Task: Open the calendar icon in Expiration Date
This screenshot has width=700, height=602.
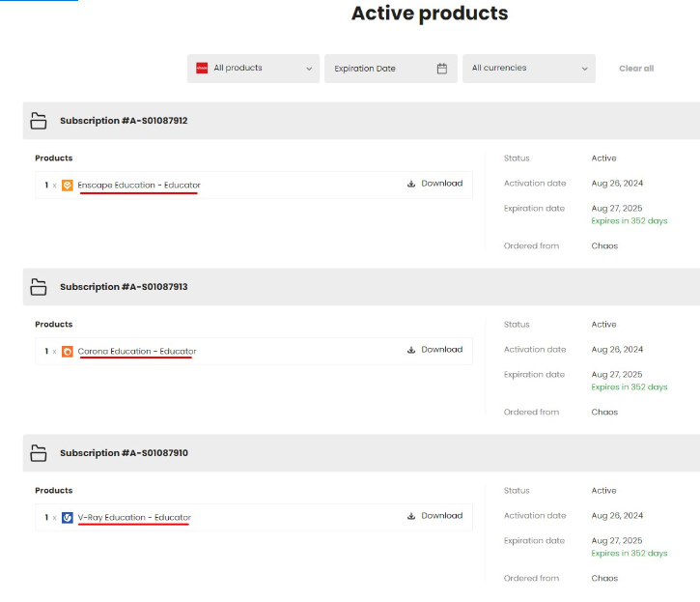Action: pos(442,69)
